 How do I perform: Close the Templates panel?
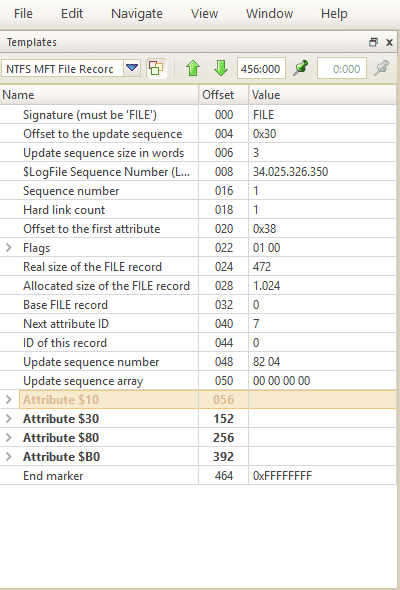coord(389,42)
